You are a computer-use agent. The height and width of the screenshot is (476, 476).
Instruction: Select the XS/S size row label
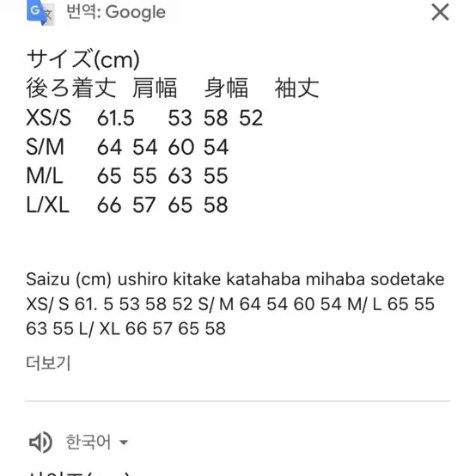49,118
